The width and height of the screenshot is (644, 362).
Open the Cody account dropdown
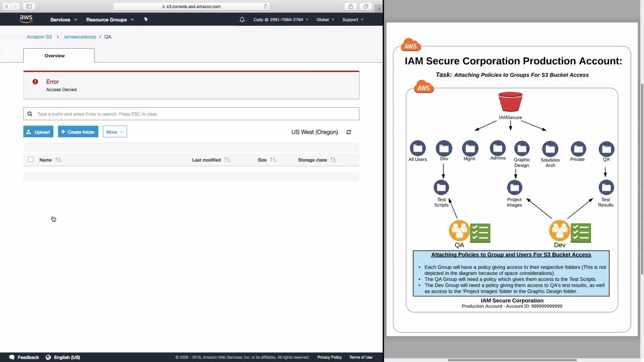(281, 20)
